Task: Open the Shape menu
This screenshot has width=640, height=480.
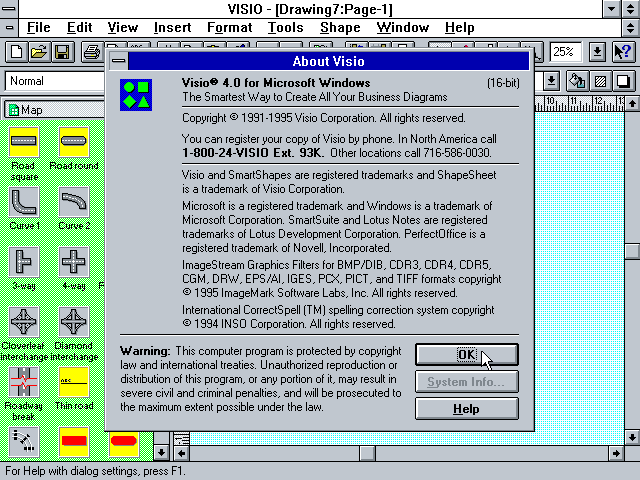Action: [340, 28]
